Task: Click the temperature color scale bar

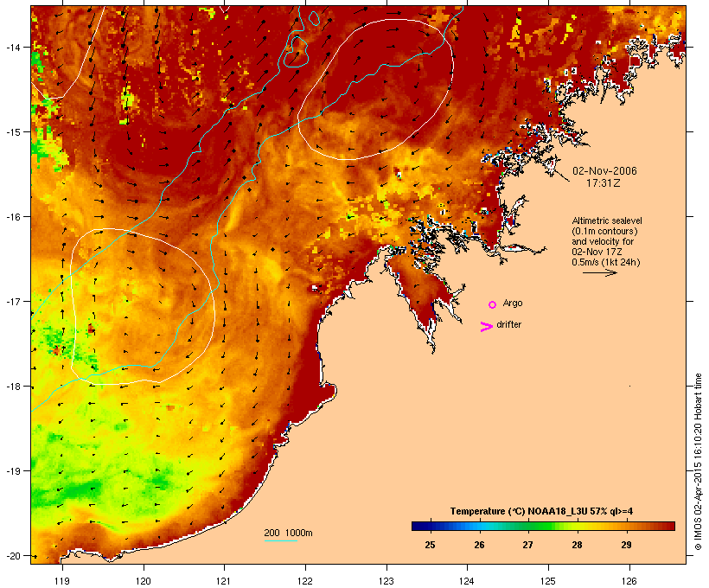Action: click(543, 526)
